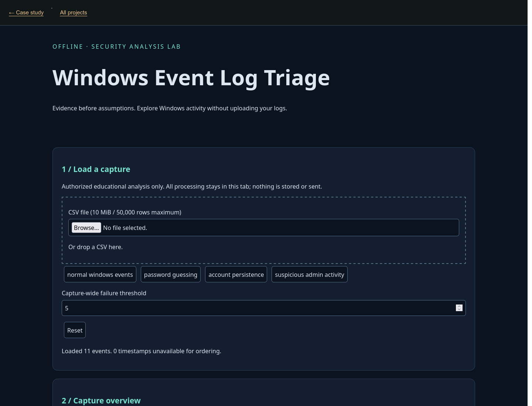Screen dimensions: 532x406
Task: Click the 'Capture-wide failure threshold' label
Action: 104,293
